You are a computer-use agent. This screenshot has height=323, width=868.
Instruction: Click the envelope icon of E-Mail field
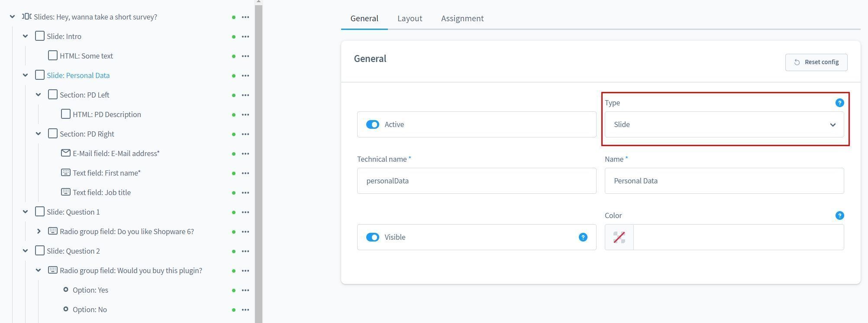click(65, 153)
